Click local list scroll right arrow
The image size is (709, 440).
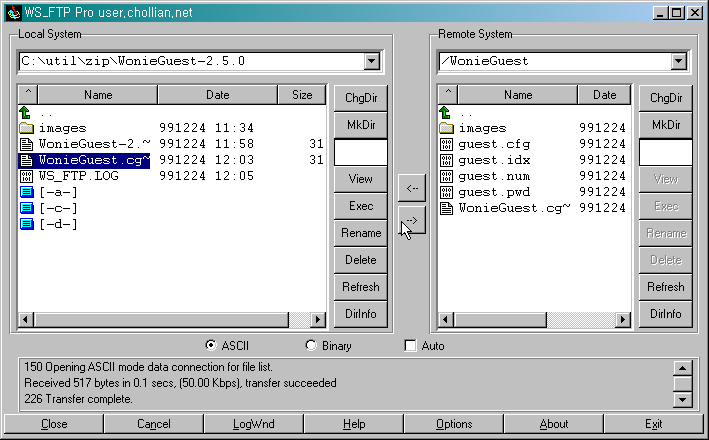coord(318,320)
